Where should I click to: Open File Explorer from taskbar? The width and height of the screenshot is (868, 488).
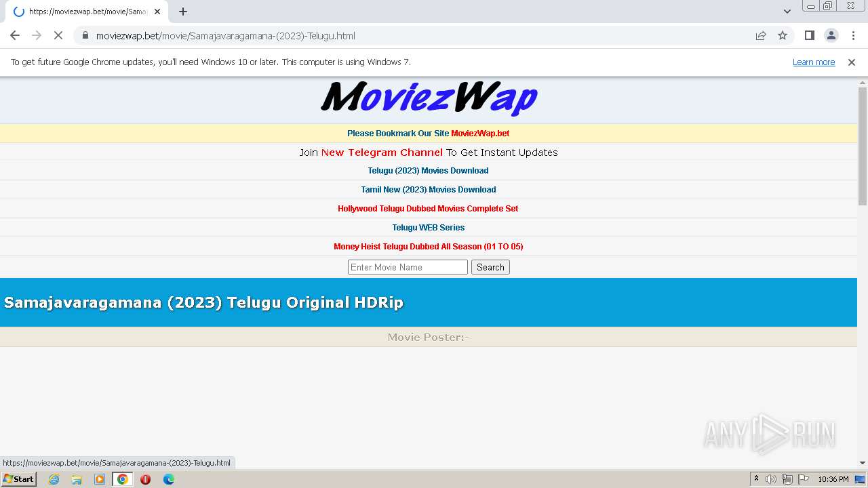(x=77, y=479)
